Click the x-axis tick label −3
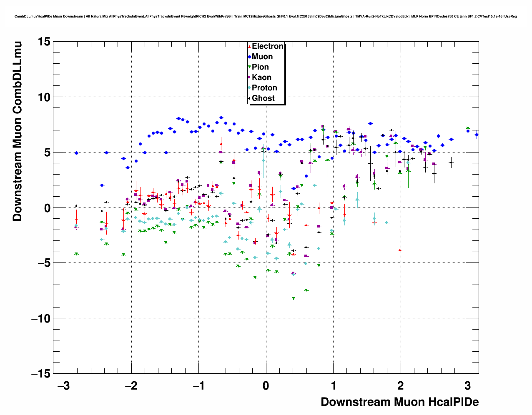 click(63, 385)
